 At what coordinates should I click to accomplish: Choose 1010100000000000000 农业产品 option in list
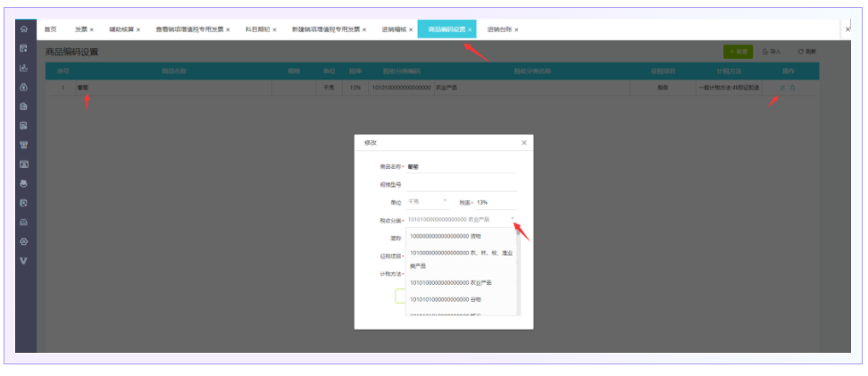(451, 283)
